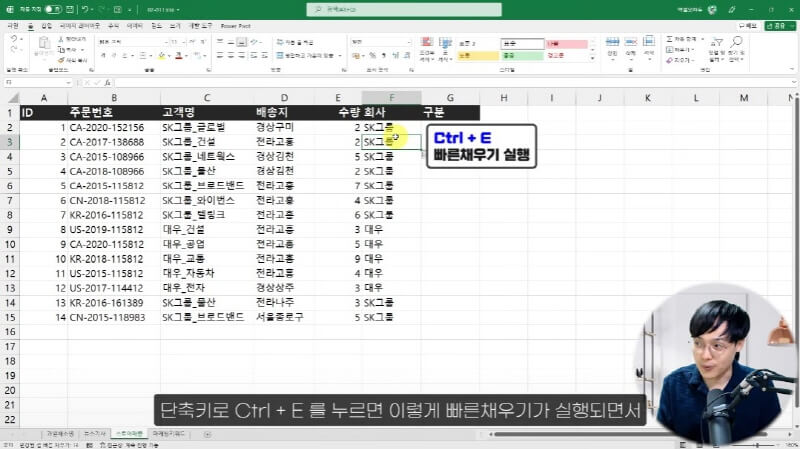Click the select-all corner triangle
Screen dimensions: 800x449
click(x=12, y=98)
